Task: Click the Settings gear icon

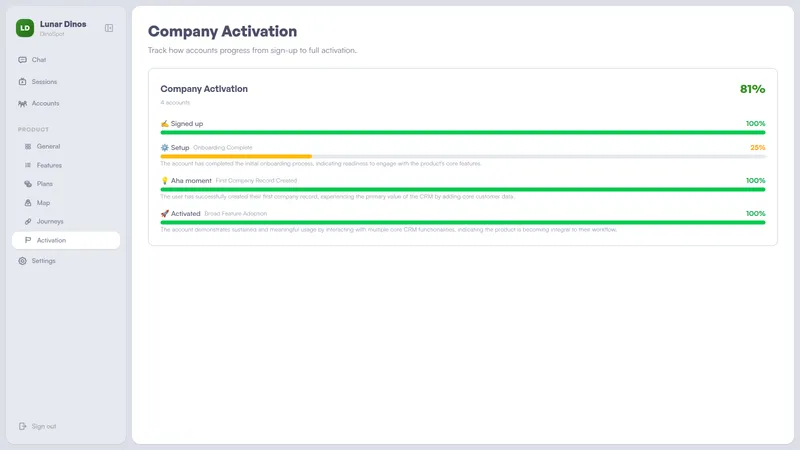Action: tap(22, 261)
